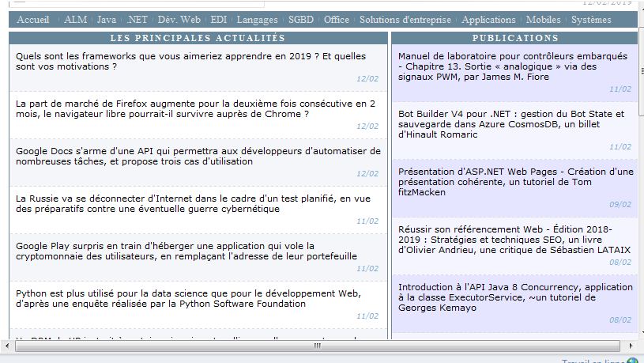The height and width of the screenshot is (363, 644).
Task: Go to the Langages section
Action: pyautogui.click(x=257, y=20)
